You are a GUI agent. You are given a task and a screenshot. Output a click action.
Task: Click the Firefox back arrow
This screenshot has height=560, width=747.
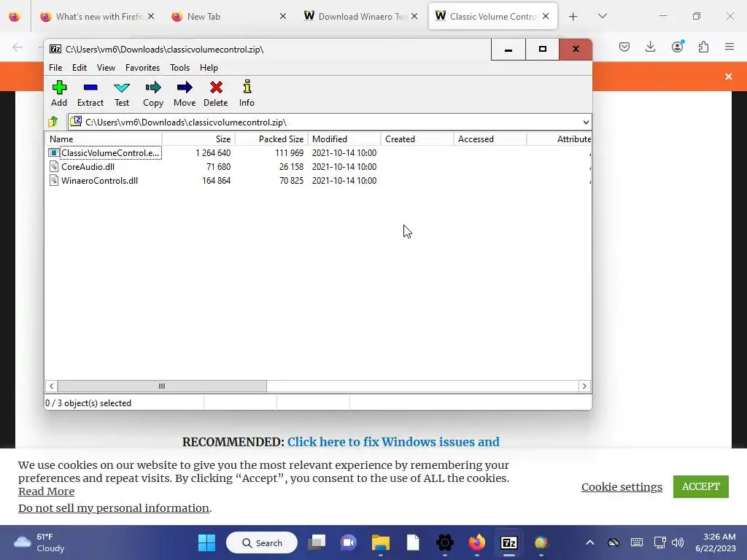tap(18, 47)
